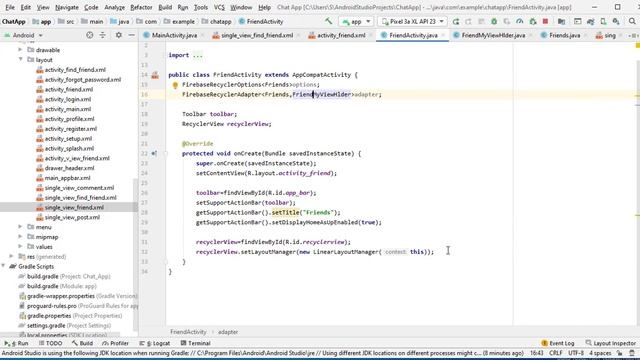Close the FriendActivity.java tab
The width and height of the screenshot is (640, 360).
pos(443,36)
